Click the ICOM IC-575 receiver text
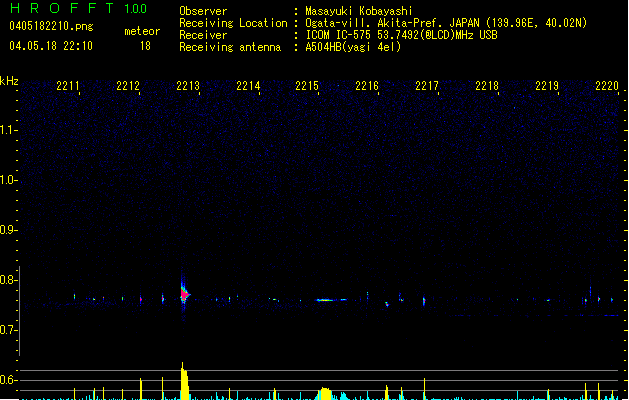The width and height of the screenshot is (629, 400). 401,35
